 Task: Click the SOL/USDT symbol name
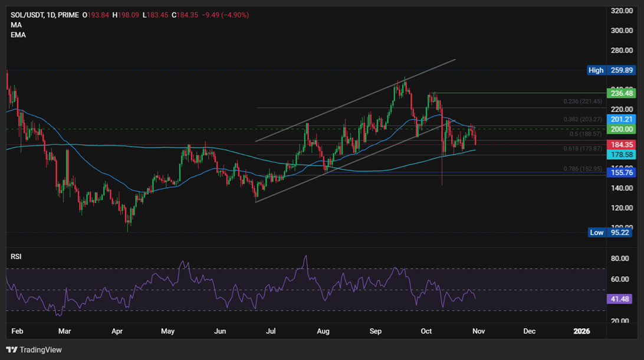point(28,16)
